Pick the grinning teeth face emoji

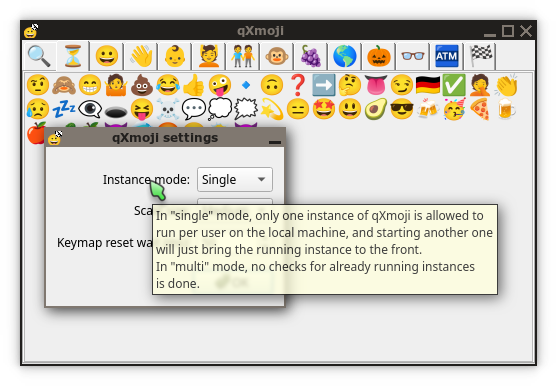90,85
